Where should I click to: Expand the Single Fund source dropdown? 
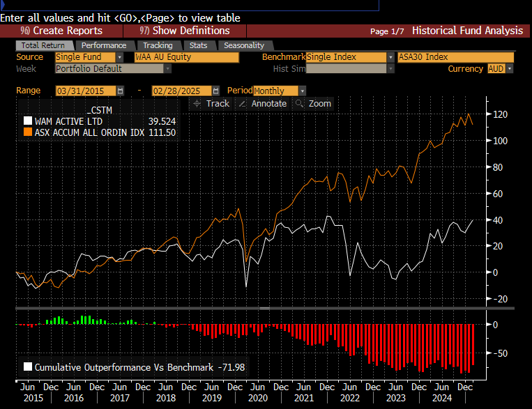tap(120, 57)
